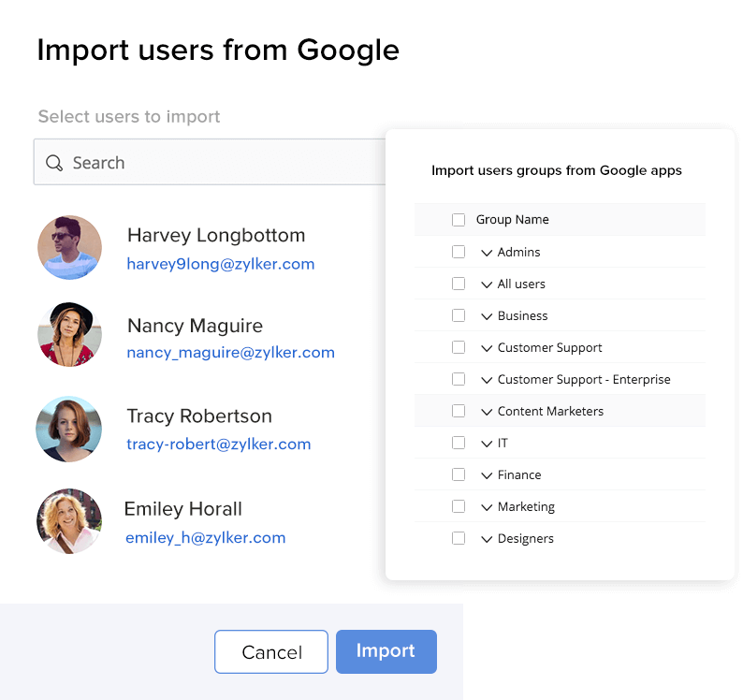Open Emiley Horall's profile photo
Screen dimensions: 743x700
(69, 521)
